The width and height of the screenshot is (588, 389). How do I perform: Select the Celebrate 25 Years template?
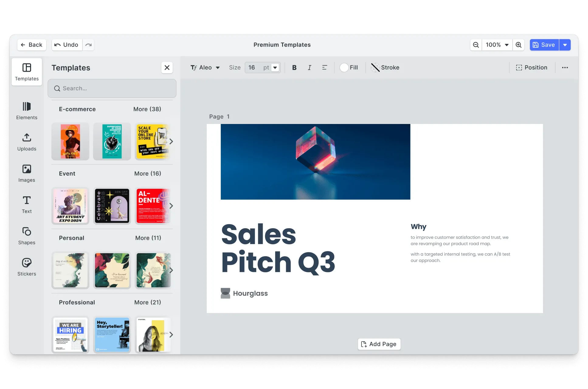[x=112, y=206]
